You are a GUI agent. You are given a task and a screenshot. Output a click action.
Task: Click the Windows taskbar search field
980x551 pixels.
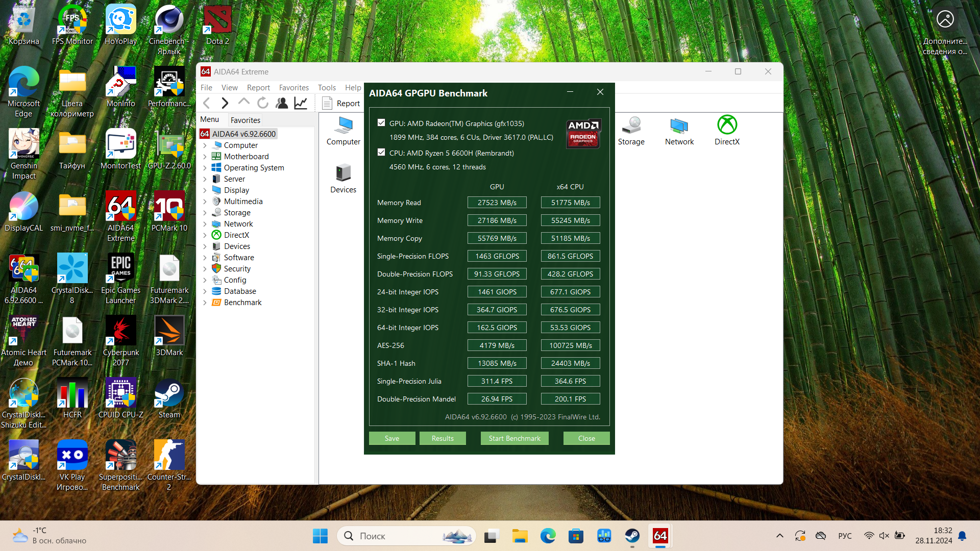pyautogui.click(x=398, y=536)
